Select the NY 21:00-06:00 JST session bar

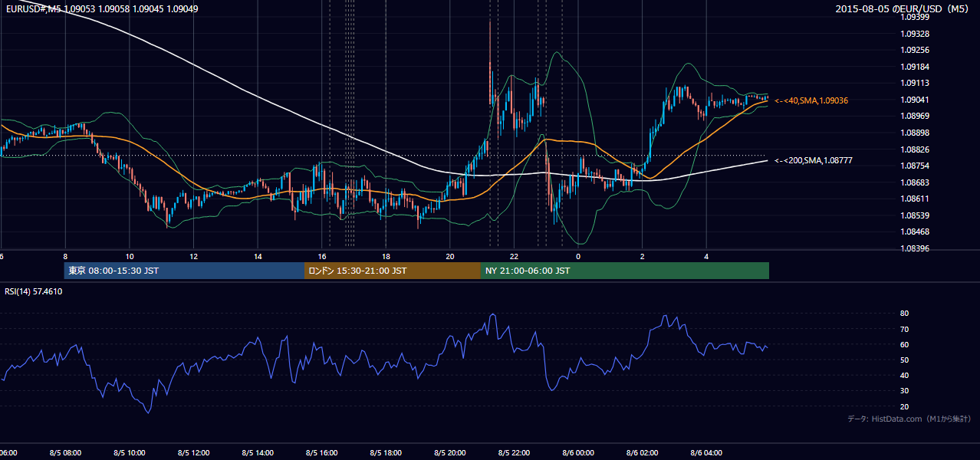[x=625, y=271]
